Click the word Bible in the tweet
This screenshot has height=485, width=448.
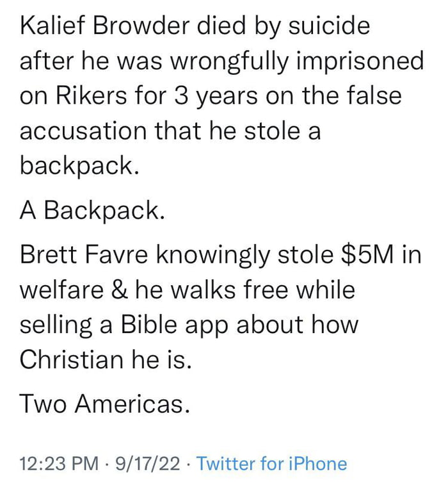(x=149, y=324)
